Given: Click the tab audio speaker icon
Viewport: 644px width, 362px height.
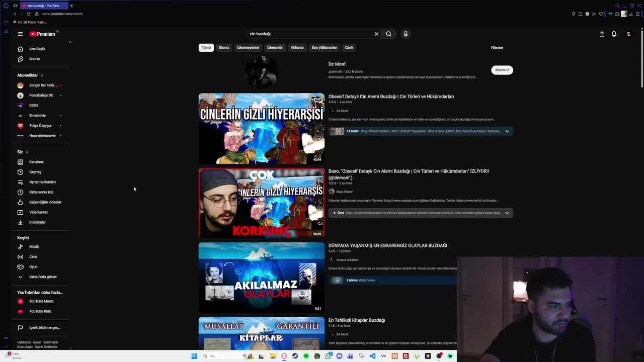Looking at the screenshot, I should pos(610,14).
